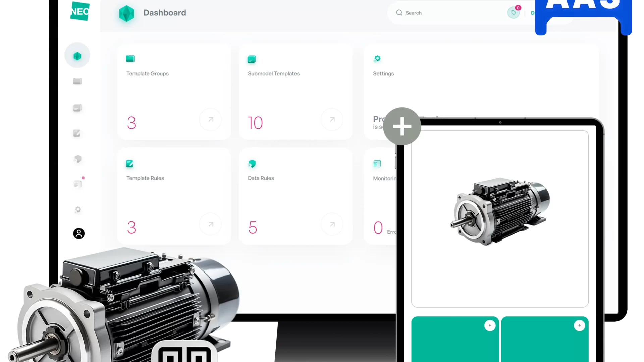Click the motor image on the tablet

pos(500,212)
